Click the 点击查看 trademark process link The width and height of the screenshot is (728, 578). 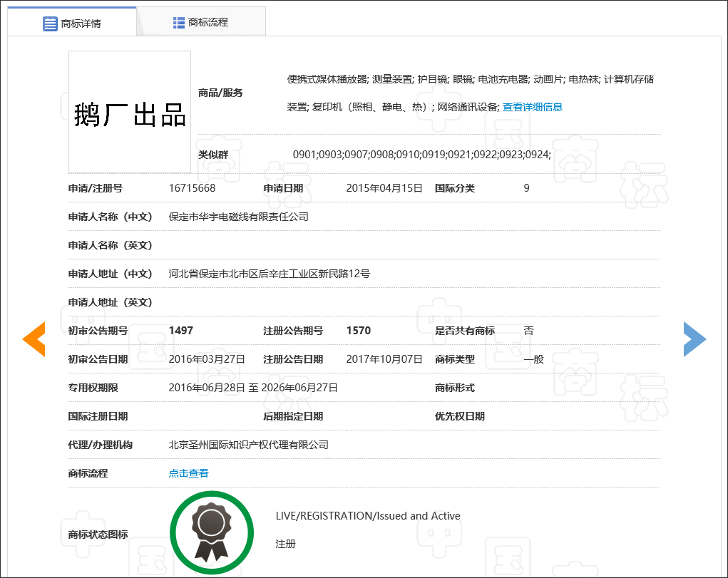coord(188,473)
